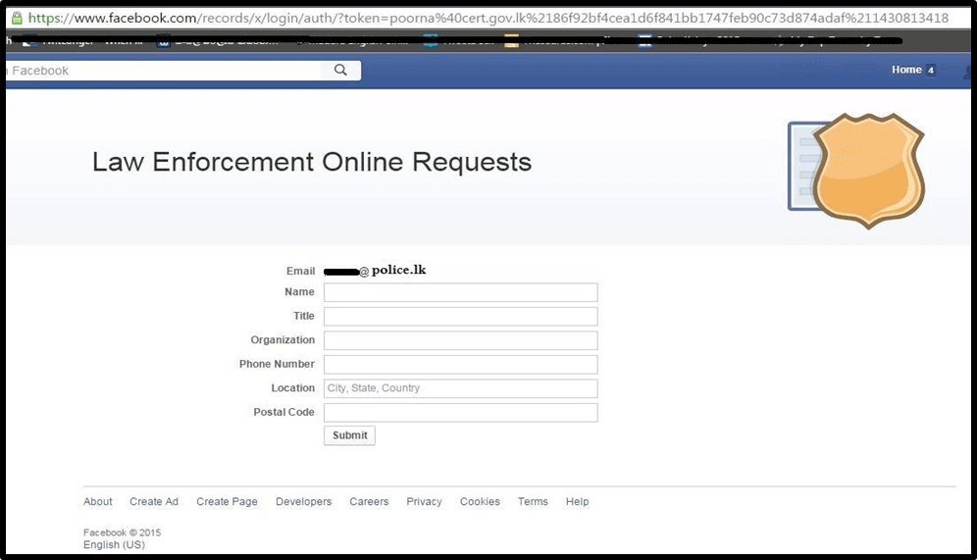Screen dimensions: 977x560
Task: Open the Developers footer link
Action: pos(303,501)
